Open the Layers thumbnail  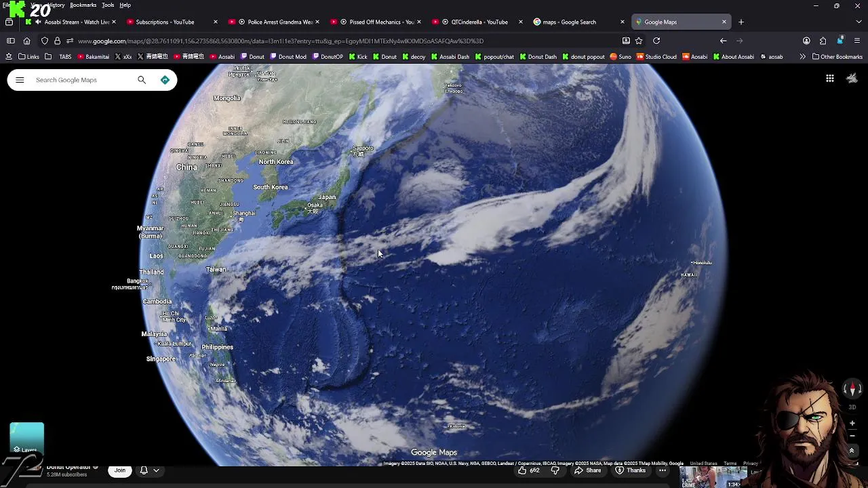[x=27, y=438]
